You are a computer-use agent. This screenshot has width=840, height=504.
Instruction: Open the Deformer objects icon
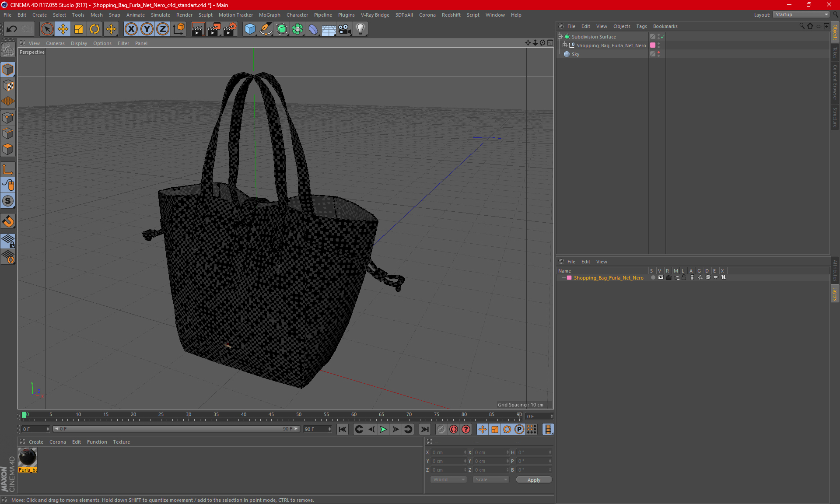313,29
